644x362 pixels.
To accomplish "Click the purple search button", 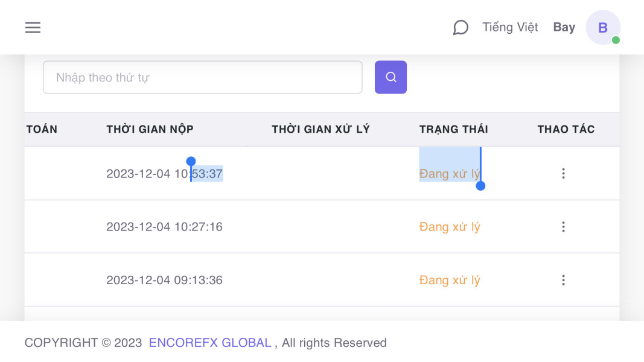I will (391, 77).
